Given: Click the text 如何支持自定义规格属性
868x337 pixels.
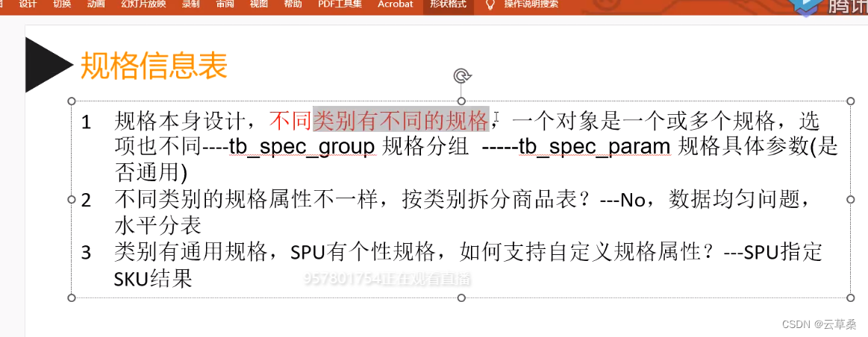Looking at the screenshot, I should click(579, 253).
